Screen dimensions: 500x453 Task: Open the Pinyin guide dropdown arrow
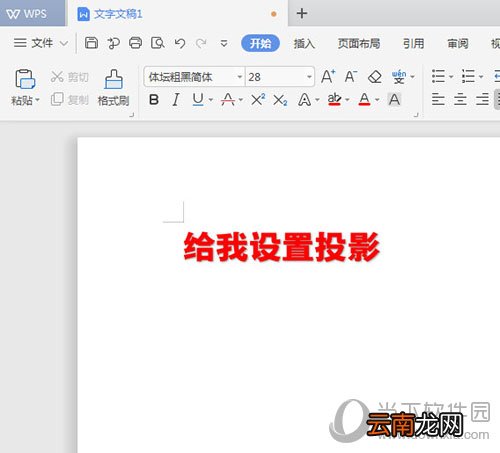(413, 77)
